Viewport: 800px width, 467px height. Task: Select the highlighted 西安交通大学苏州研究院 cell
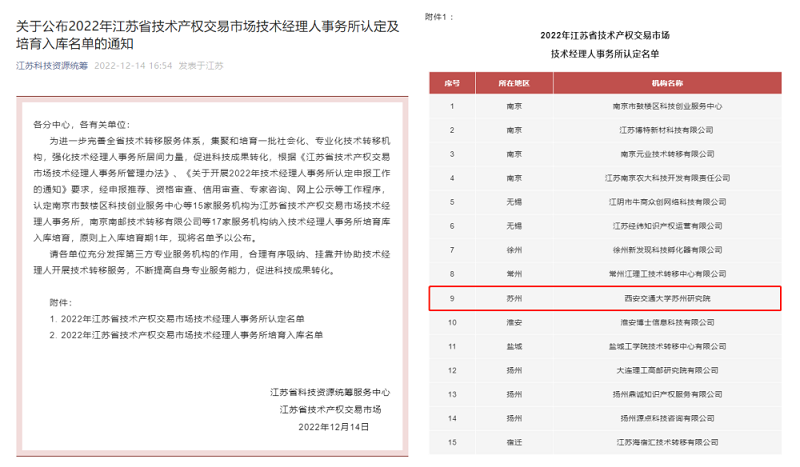[x=667, y=299]
